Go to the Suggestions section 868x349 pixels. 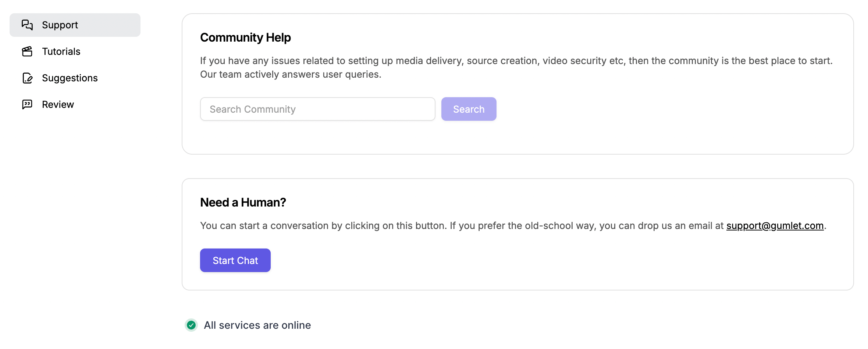click(x=75, y=78)
